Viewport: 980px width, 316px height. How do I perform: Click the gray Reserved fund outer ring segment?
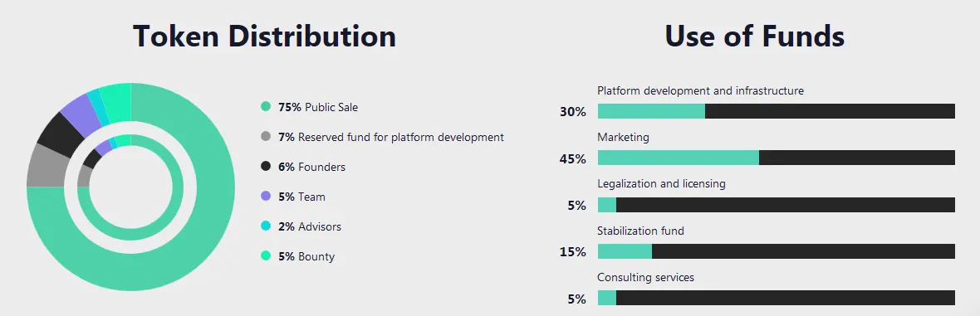click(45, 166)
